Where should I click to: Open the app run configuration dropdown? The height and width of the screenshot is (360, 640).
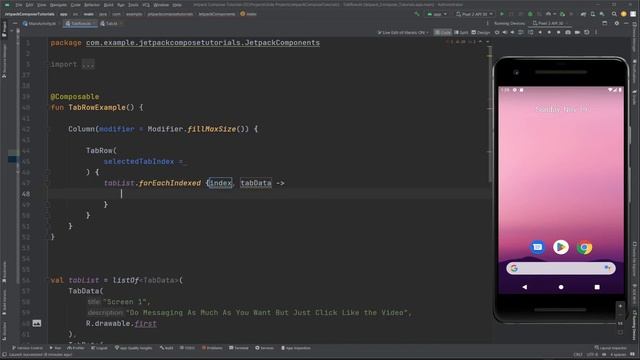(437, 14)
